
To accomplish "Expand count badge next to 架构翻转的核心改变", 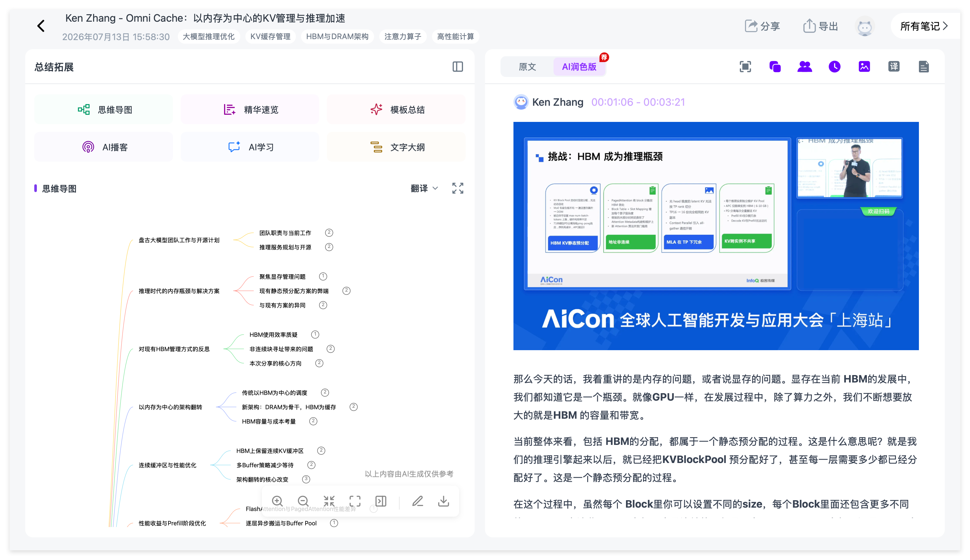I will click(306, 479).
